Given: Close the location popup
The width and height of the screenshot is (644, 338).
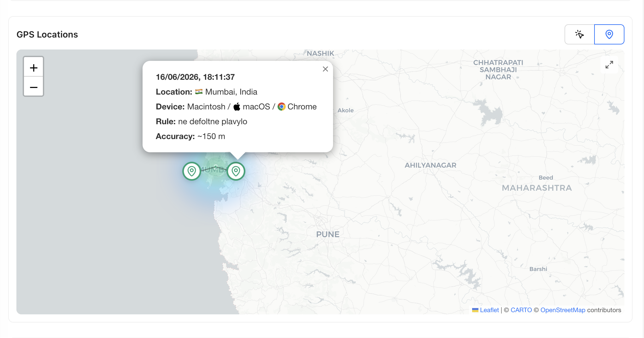Looking at the screenshot, I should point(325,69).
